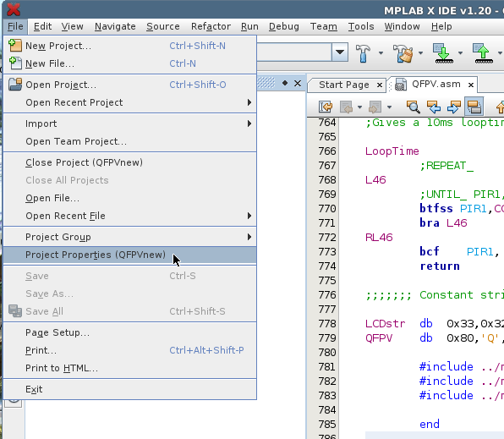
Task: Choose Open File... menu entry
Action: tap(130, 198)
